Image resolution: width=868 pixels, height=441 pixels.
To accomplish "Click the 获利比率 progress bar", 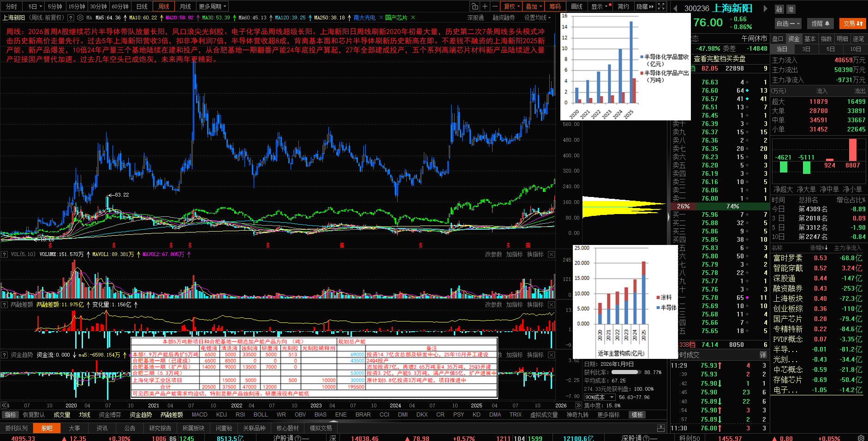I will click(x=626, y=372).
